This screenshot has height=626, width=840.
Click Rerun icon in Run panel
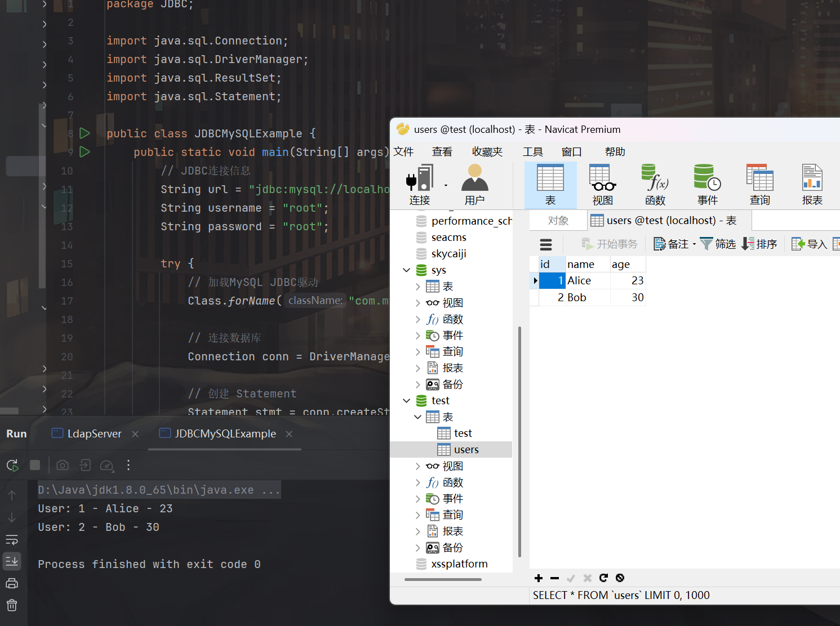pyautogui.click(x=12, y=466)
